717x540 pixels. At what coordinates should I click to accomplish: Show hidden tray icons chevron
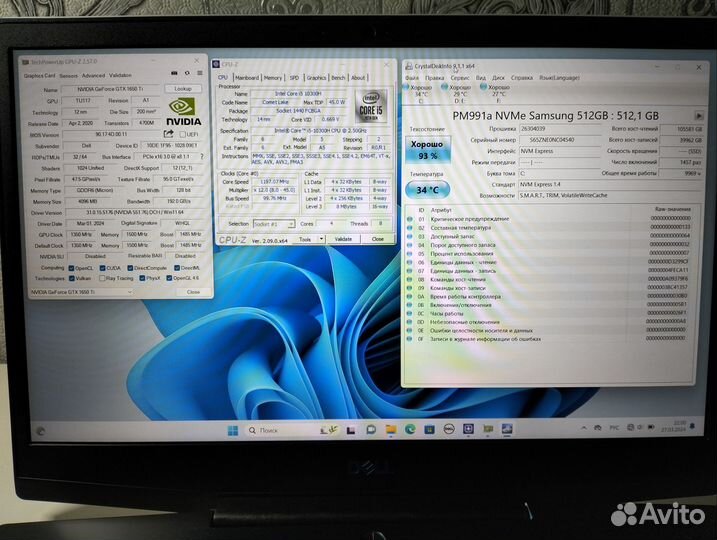tap(584, 428)
